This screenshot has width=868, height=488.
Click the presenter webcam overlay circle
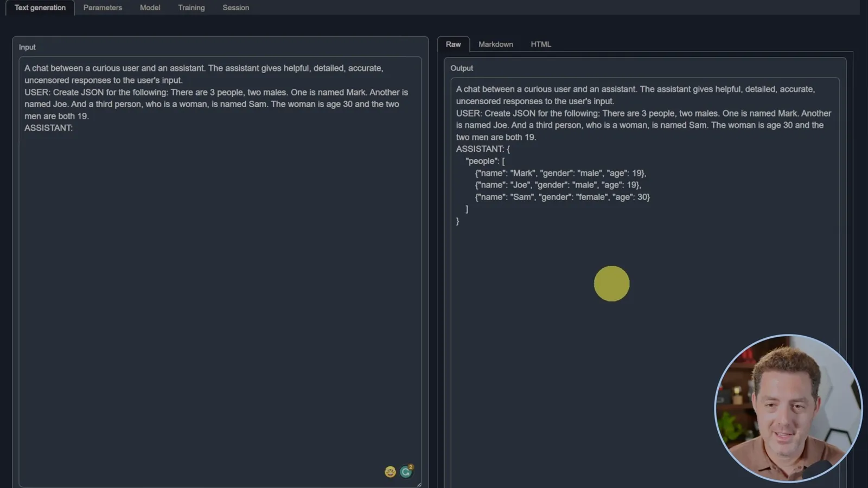[788, 408]
